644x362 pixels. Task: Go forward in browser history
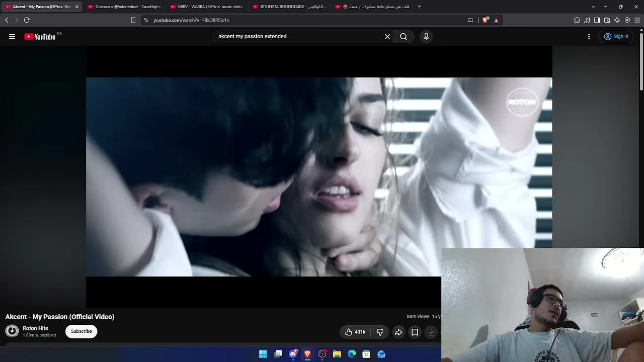tap(16, 20)
